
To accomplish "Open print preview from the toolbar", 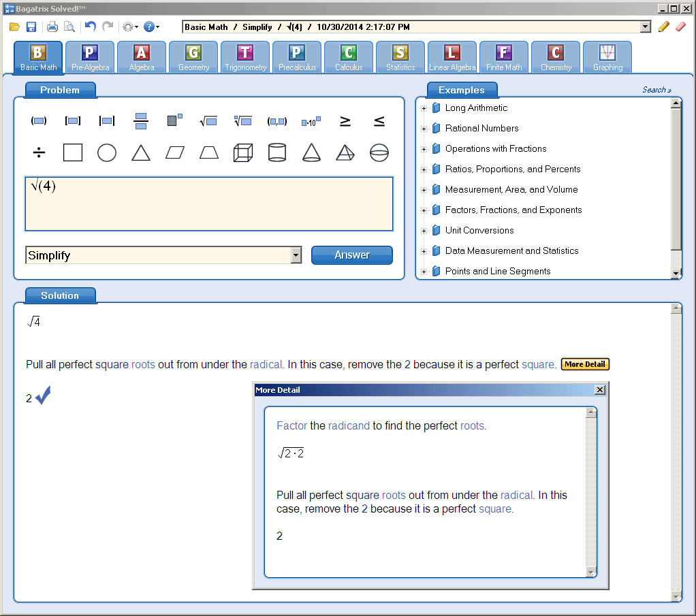I will click(x=69, y=27).
